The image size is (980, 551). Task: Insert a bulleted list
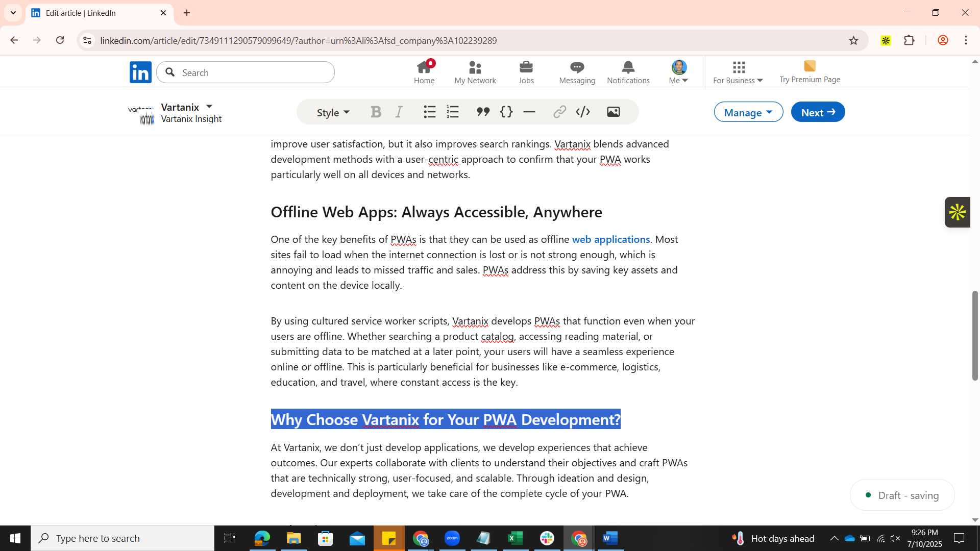pyautogui.click(x=430, y=112)
